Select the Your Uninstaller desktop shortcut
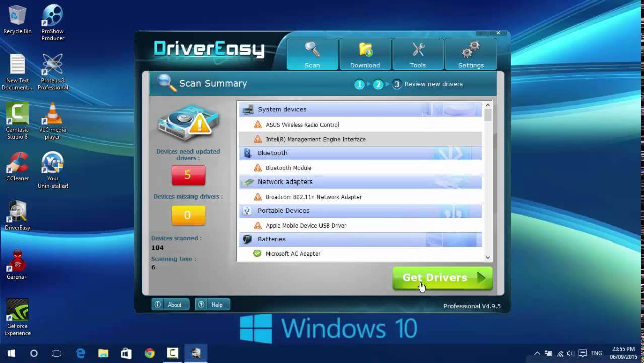This screenshot has height=363, width=644. (x=52, y=170)
